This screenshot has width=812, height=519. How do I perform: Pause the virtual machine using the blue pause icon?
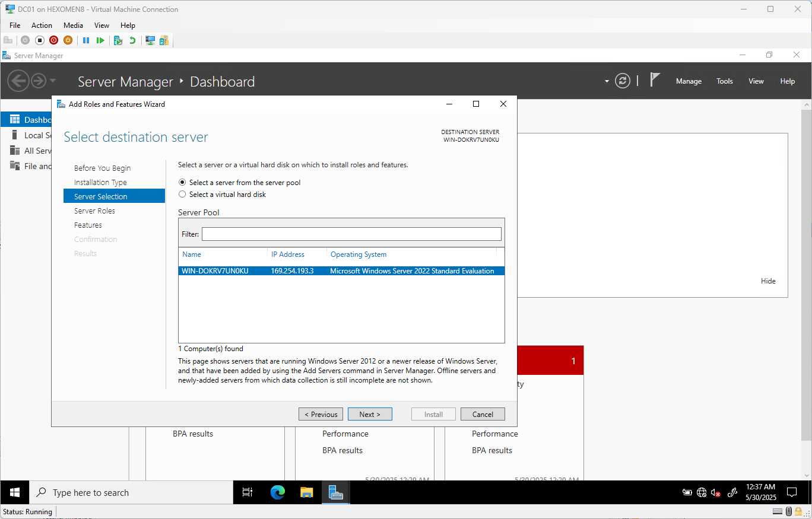pyautogui.click(x=86, y=40)
